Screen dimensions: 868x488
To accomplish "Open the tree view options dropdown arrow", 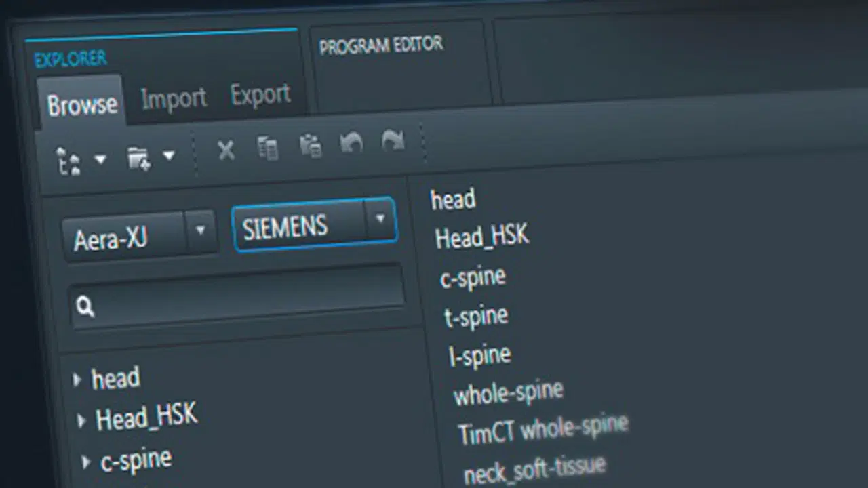I will click(100, 160).
